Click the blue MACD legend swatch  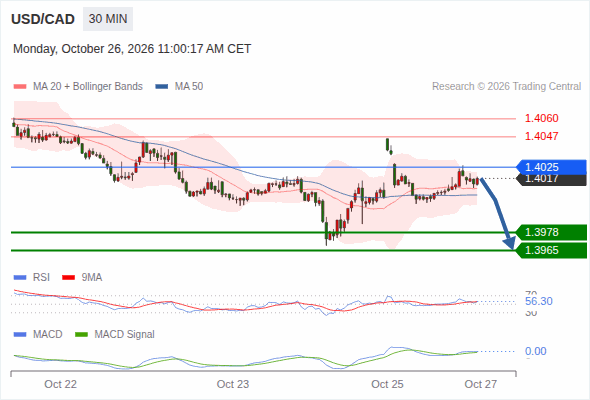pyautogui.click(x=20, y=334)
